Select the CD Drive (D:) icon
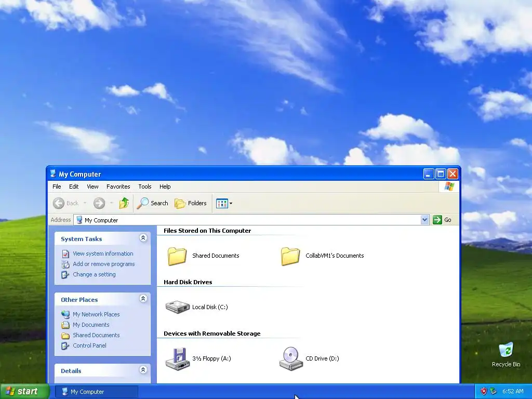 pyautogui.click(x=291, y=358)
